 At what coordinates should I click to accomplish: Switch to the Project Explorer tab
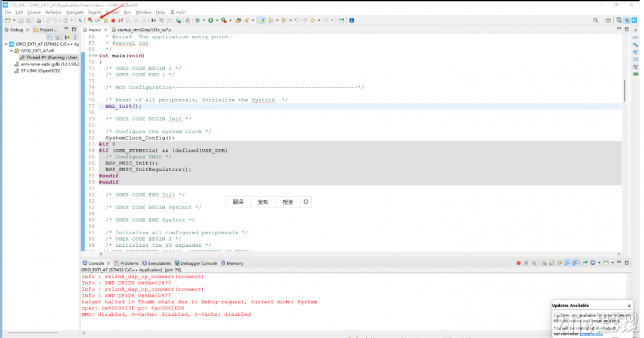45,30
